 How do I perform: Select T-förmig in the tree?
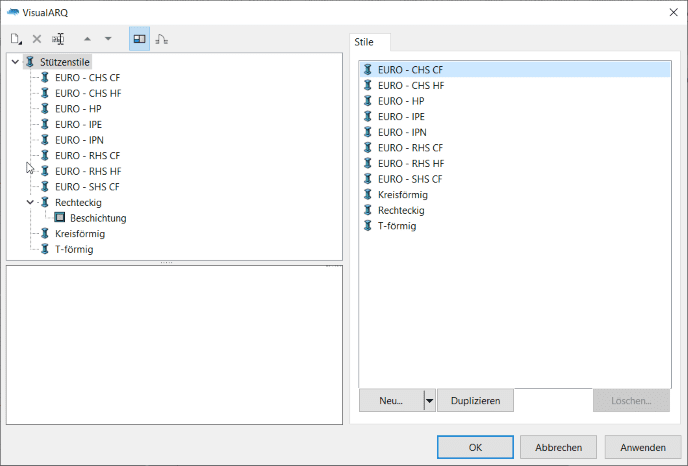[74, 249]
